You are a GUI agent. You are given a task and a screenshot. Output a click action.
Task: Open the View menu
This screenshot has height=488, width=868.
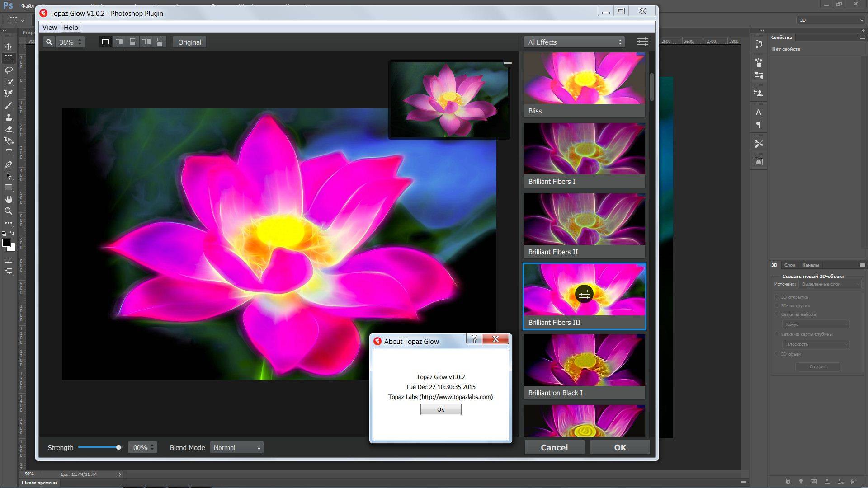click(x=50, y=27)
